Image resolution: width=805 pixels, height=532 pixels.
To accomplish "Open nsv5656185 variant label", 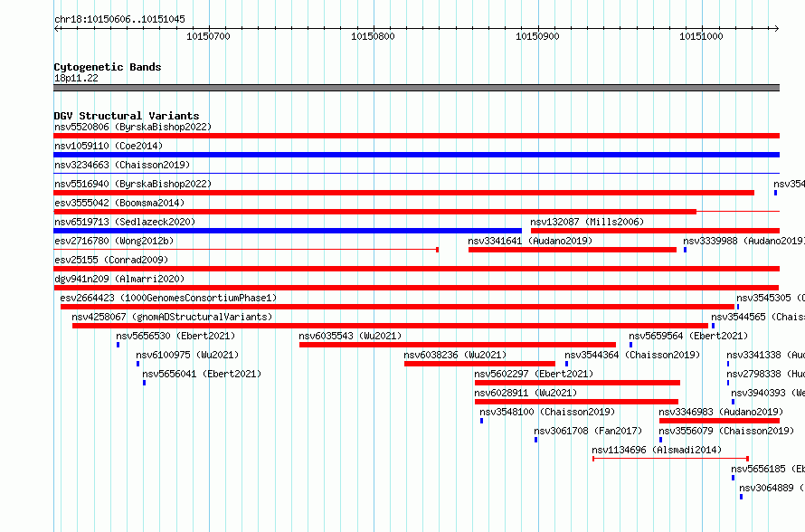I will pos(768,469).
